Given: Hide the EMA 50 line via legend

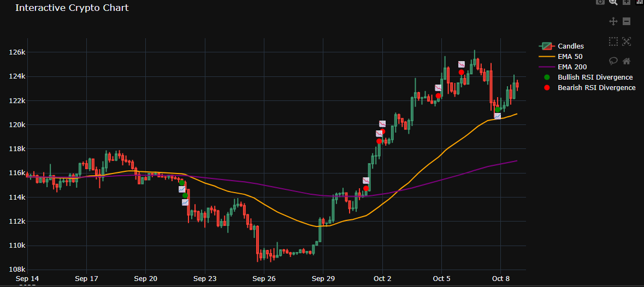Looking at the screenshot, I should (x=570, y=57).
